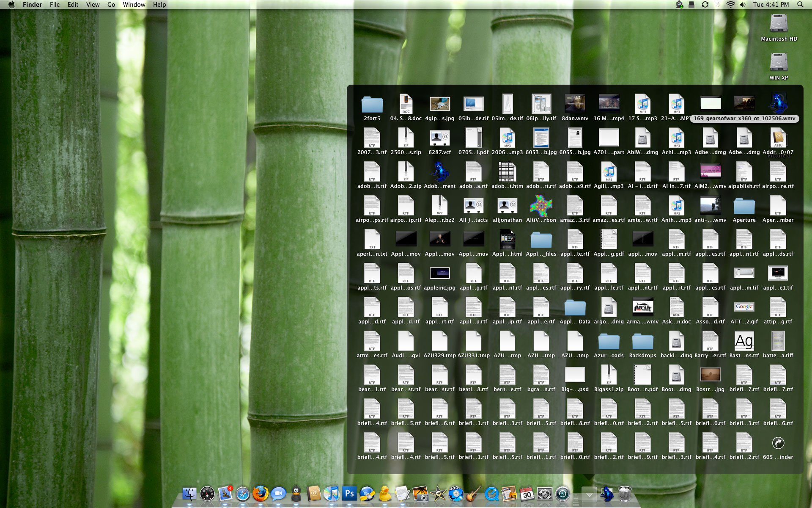Launch Photoshop from the dock
Screen dimensions: 812x508
349,494
